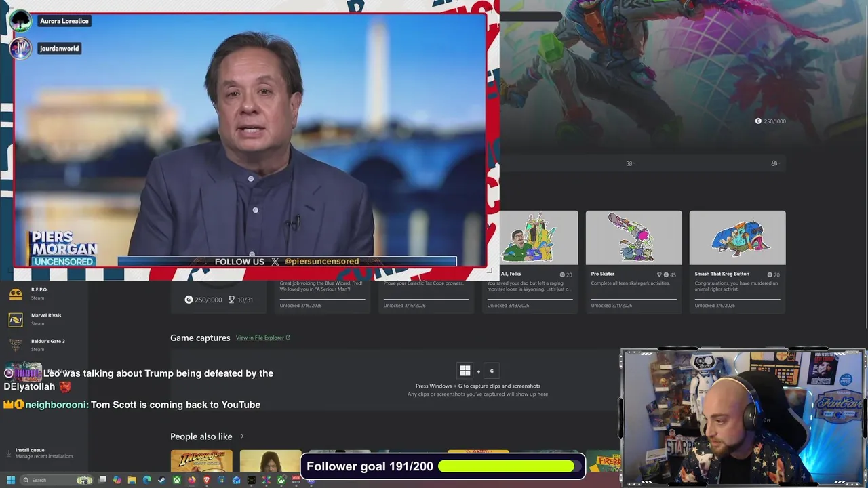Open Microsoft Store from the taskbar
The image size is (868, 488).
click(221, 480)
